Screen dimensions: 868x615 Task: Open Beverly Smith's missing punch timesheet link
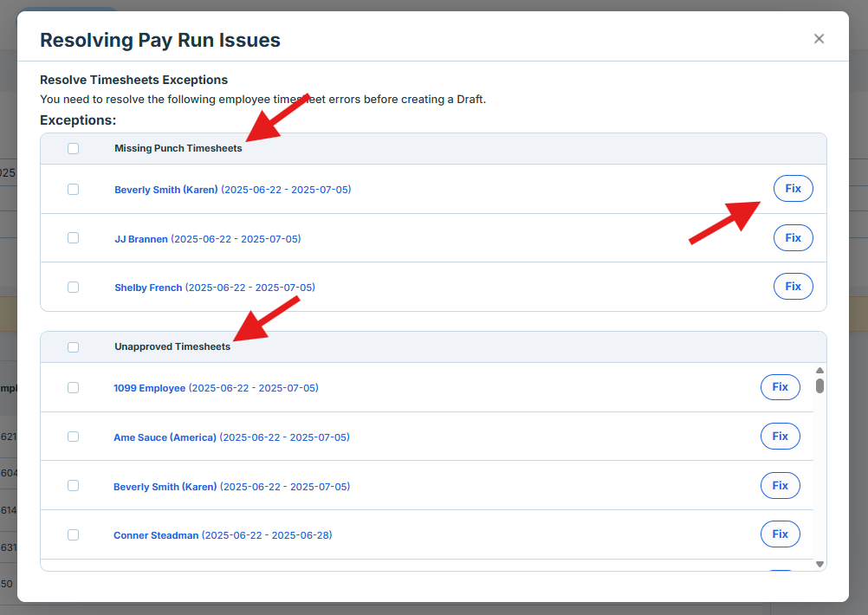[165, 190]
